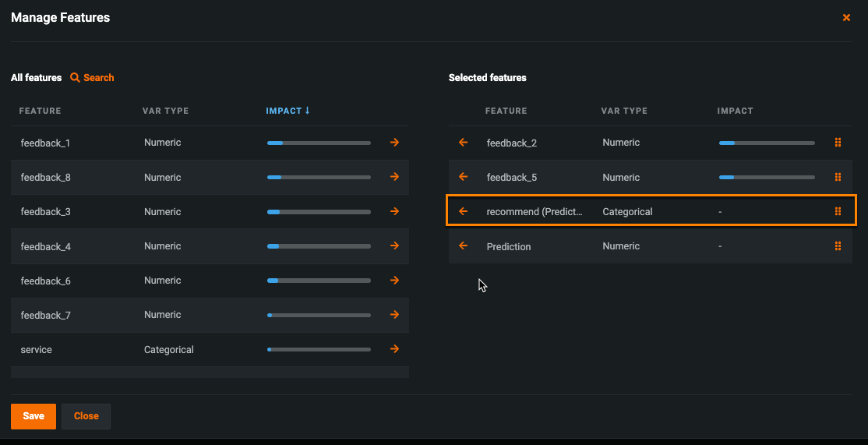Click the Var Type header in All features
The width and height of the screenshot is (868, 445).
point(165,111)
